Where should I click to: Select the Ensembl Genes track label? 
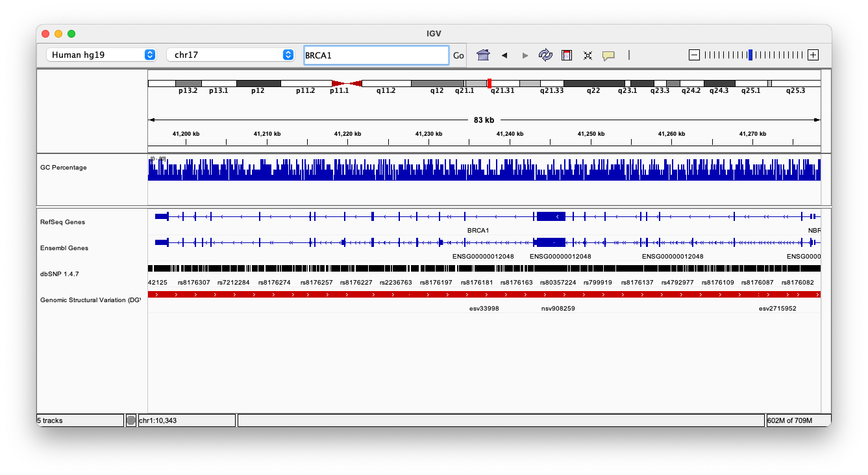coord(64,248)
